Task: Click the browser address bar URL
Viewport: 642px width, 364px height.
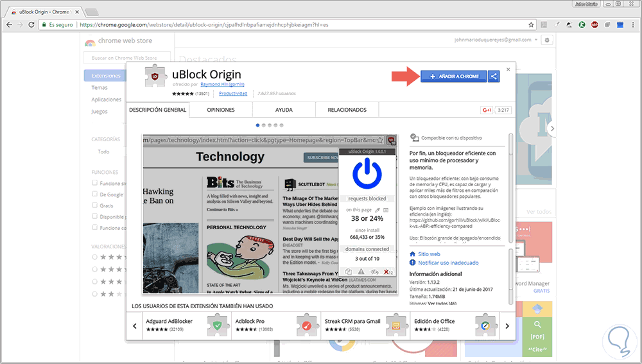Action: click(x=204, y=24)
